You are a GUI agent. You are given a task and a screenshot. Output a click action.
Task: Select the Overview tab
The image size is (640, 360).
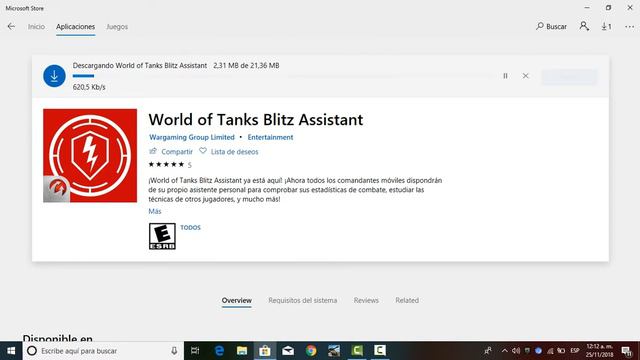tap(237, 300)
